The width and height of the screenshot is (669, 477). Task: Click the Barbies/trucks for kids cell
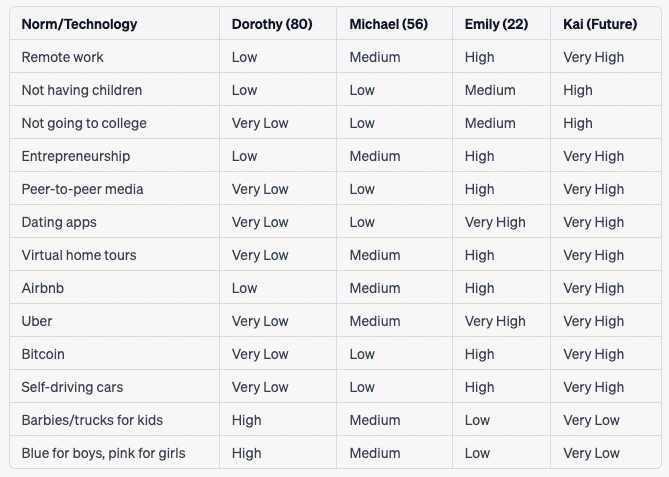pyautogui.click(x=92, y=420)
